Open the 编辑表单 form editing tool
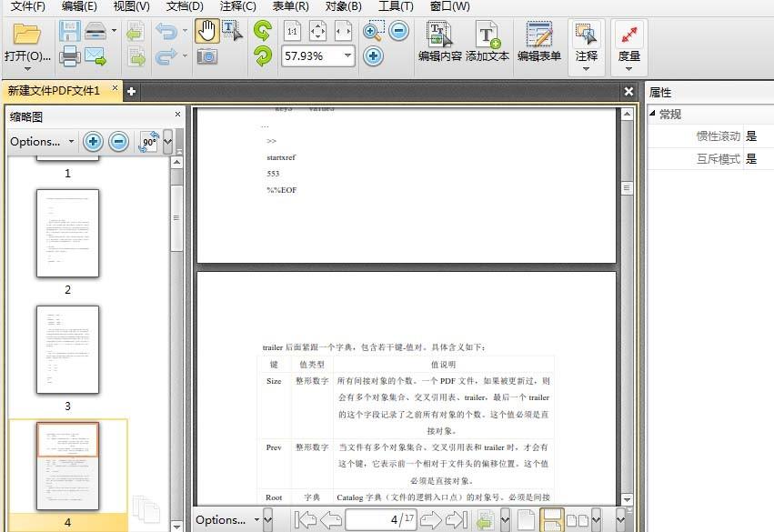 point(541,41)
